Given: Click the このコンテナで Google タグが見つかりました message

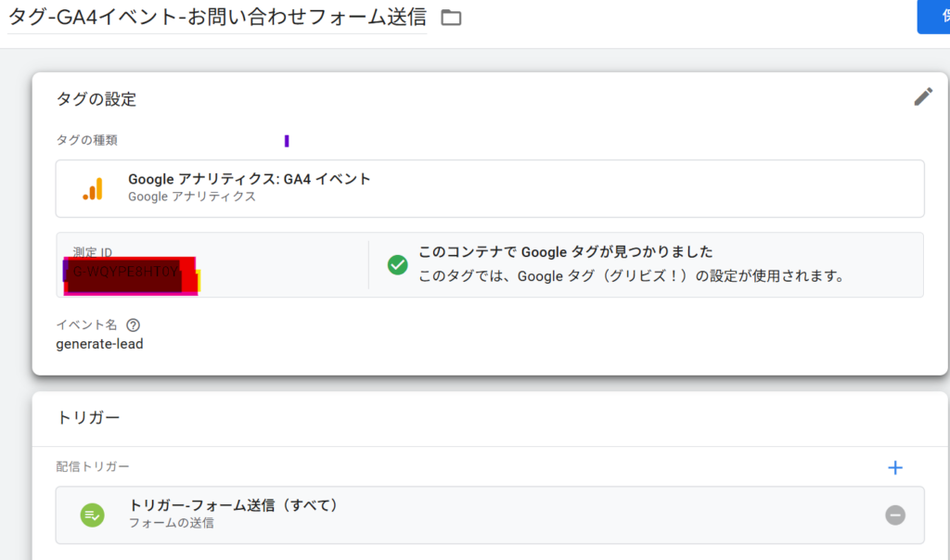Looking at the screenshot, I should pyautogui.click(x=565, y=252).
